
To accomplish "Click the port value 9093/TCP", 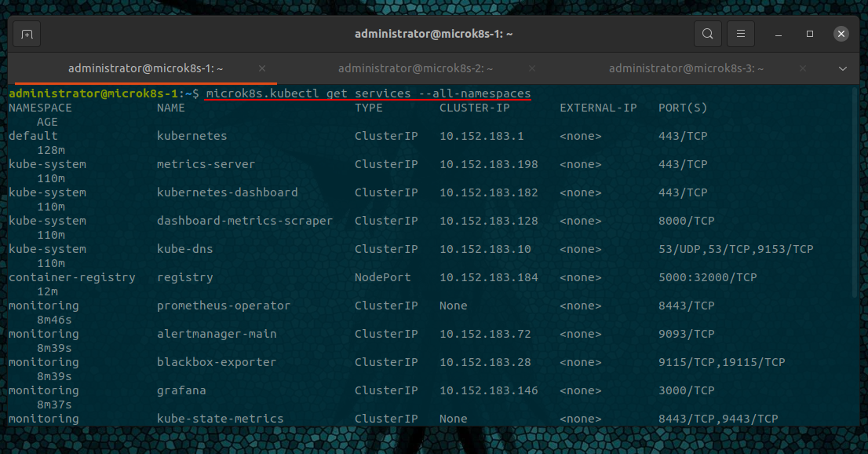I will 687,334.
